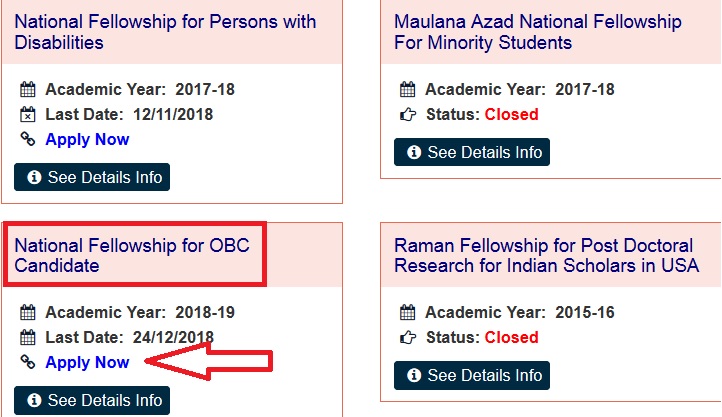Click crossed calendar icon beside Last Date 12/11/2018
722x417 pixels.
coord(28,114)
